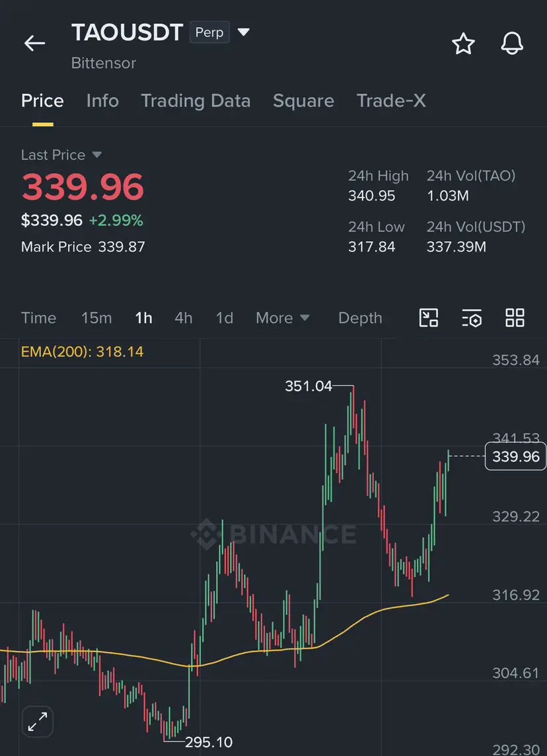Open the chart drawing tools icon
This screenshot has width=547, height=756.
[429, 319]
